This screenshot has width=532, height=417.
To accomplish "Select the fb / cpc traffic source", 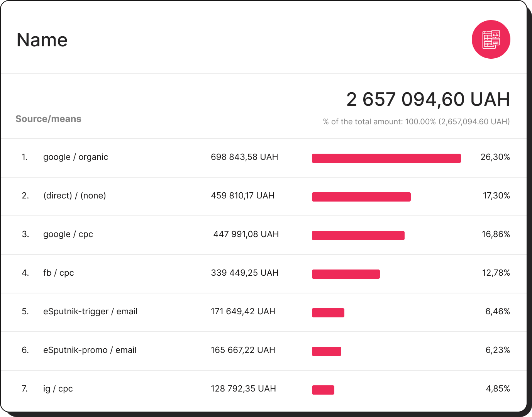I will [58, 273].
